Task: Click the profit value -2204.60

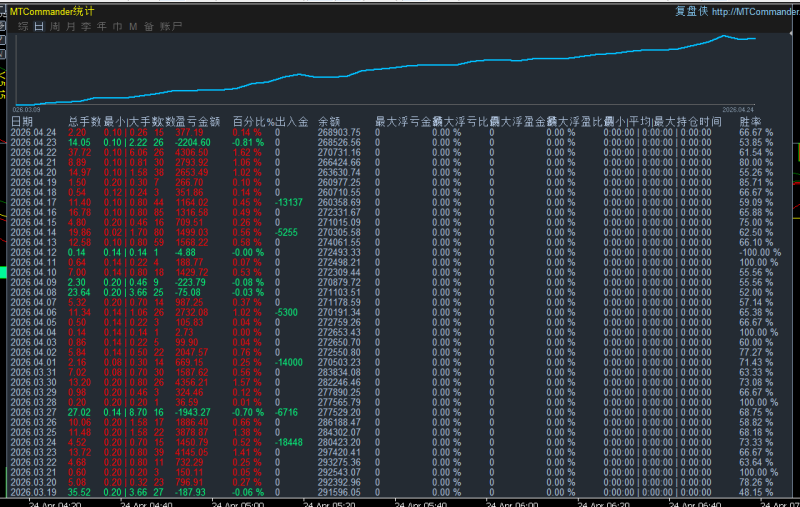Action: (x=192, y=143)
